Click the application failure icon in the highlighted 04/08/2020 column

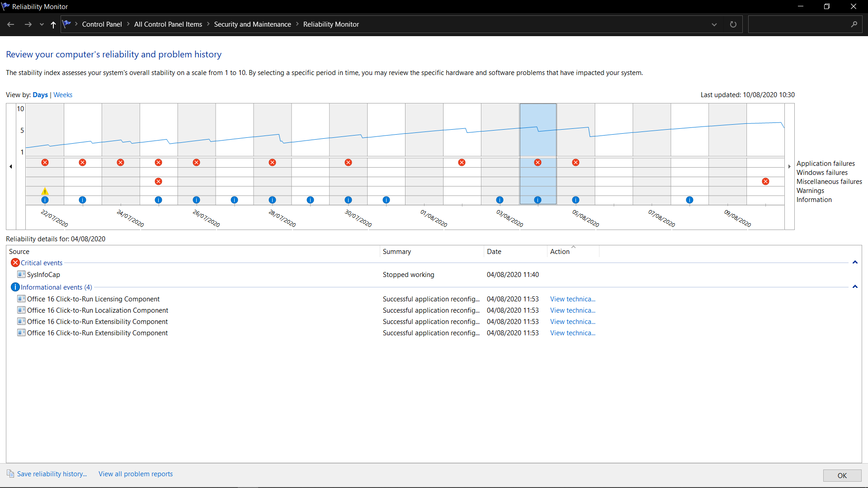(x=538, y=163)
